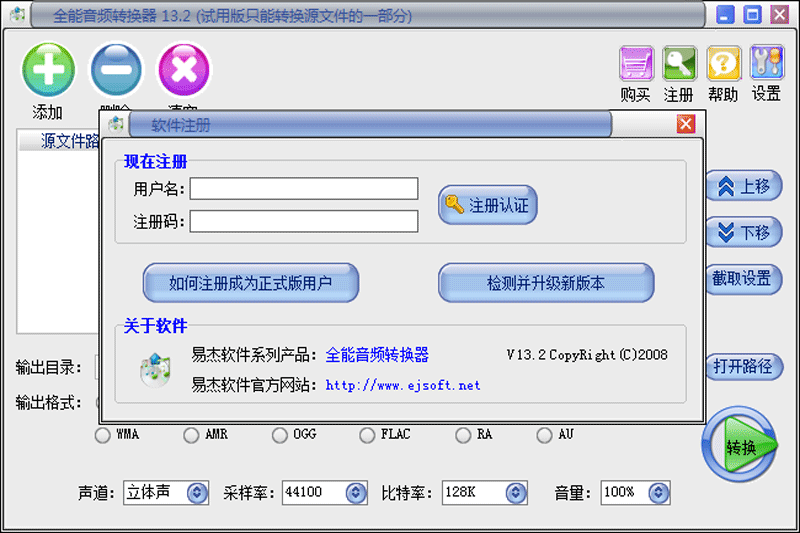Open the volume 100% dropdown

pyautogui.click(x=658, y=492)
